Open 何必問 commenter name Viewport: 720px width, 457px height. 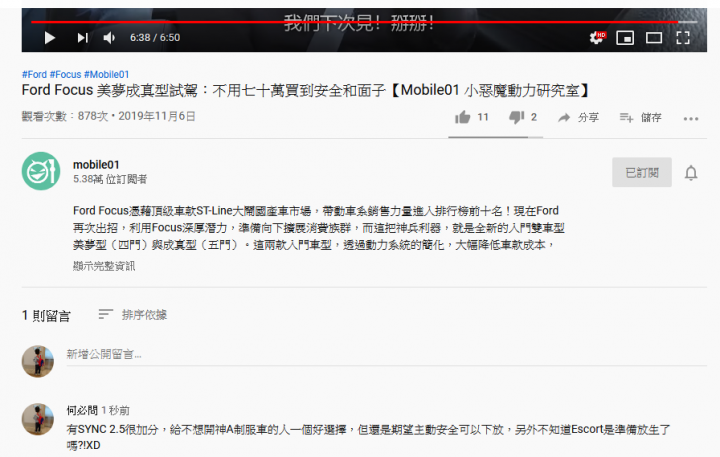82,410
